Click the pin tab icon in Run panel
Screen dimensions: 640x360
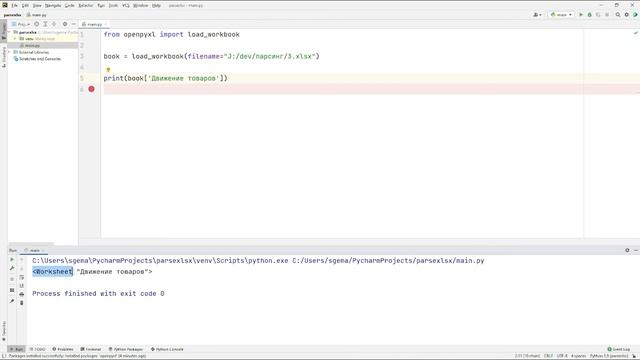pyautogui.click(x=12, y=301)
